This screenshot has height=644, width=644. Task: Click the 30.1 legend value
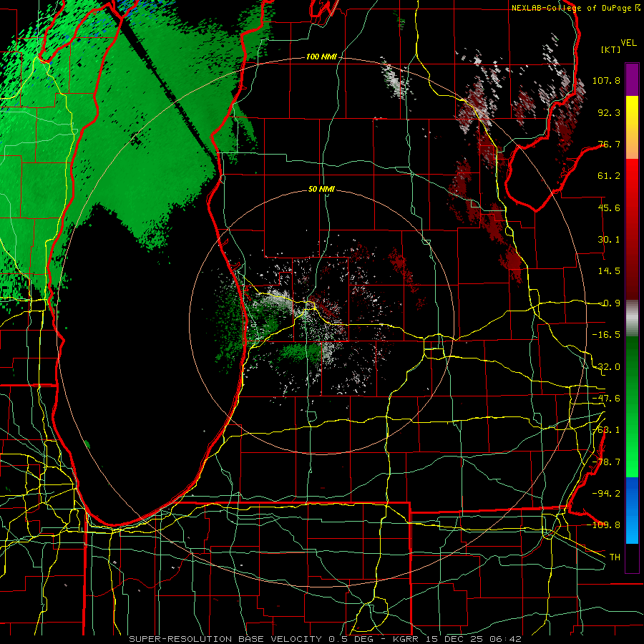tap(609, 240)
